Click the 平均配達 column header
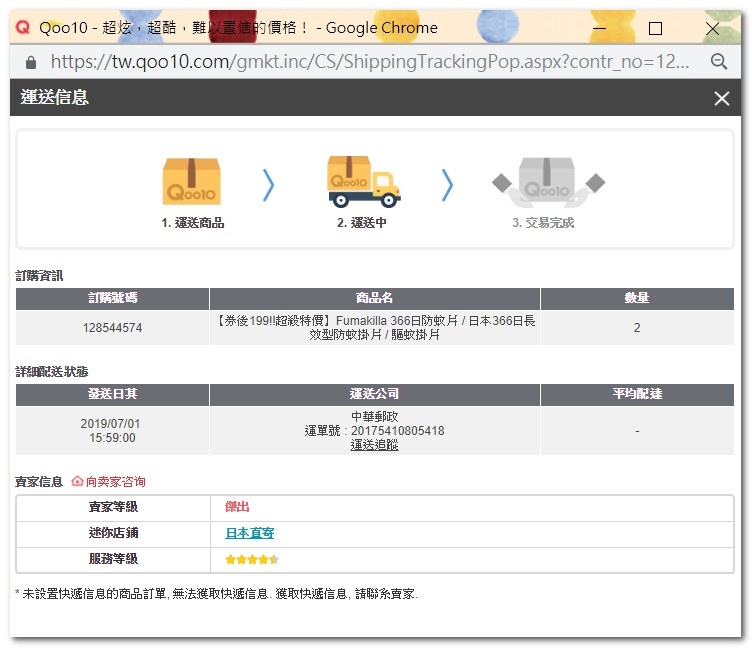Viewport: 752px width, 648px height. (x=637, y=394)
